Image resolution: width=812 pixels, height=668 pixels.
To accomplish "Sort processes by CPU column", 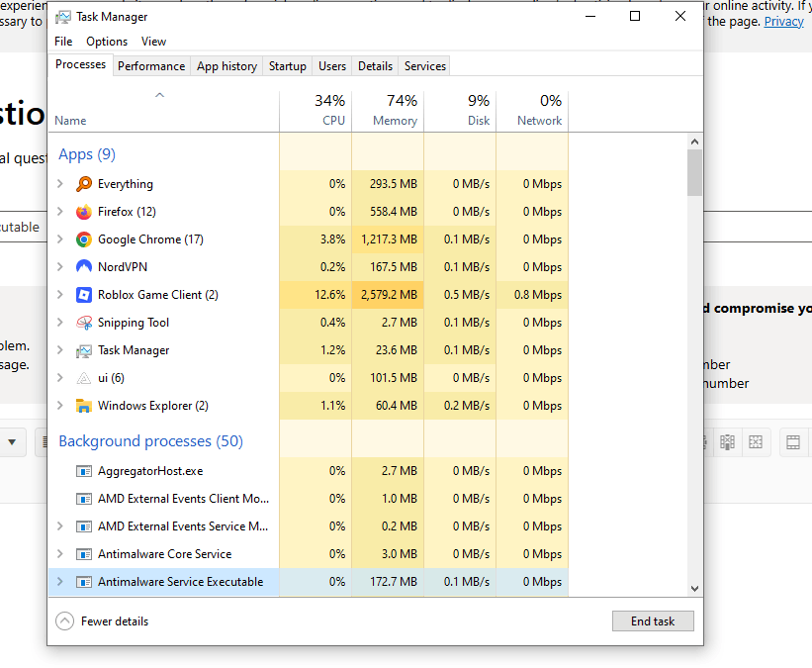I will point(316,111).
